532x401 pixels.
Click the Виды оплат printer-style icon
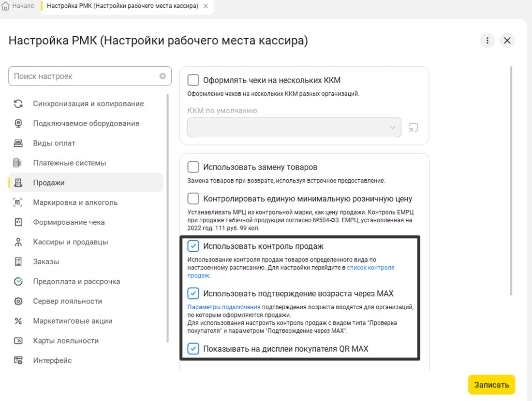click(x=18, y=143)
